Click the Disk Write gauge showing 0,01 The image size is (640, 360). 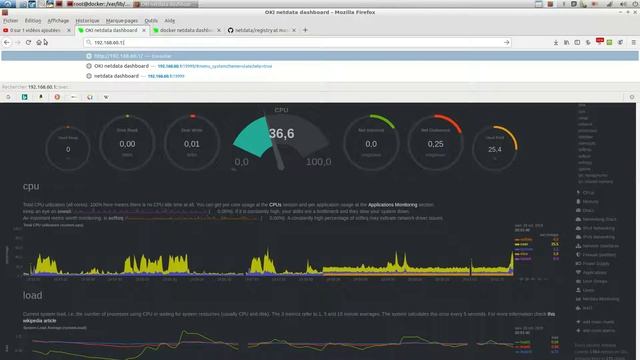tap(192, 143)
